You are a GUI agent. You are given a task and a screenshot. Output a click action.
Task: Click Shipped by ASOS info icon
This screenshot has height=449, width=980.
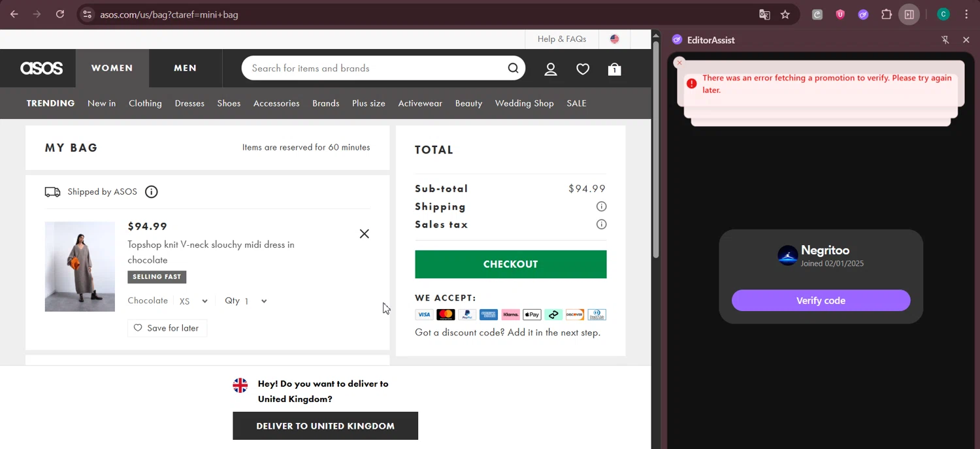(x=151, y=191)
